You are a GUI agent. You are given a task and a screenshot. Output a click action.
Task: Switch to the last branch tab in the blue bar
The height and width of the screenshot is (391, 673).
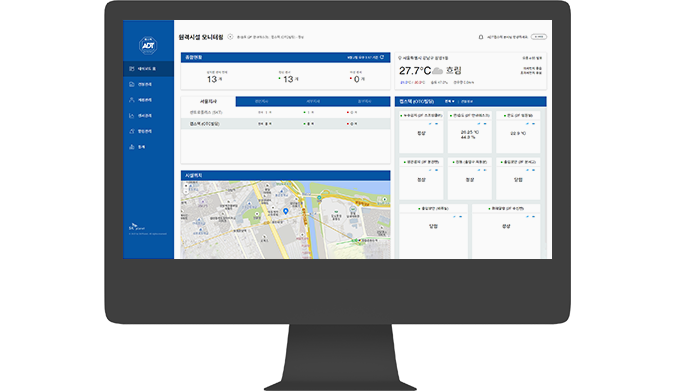pos(364,102)
